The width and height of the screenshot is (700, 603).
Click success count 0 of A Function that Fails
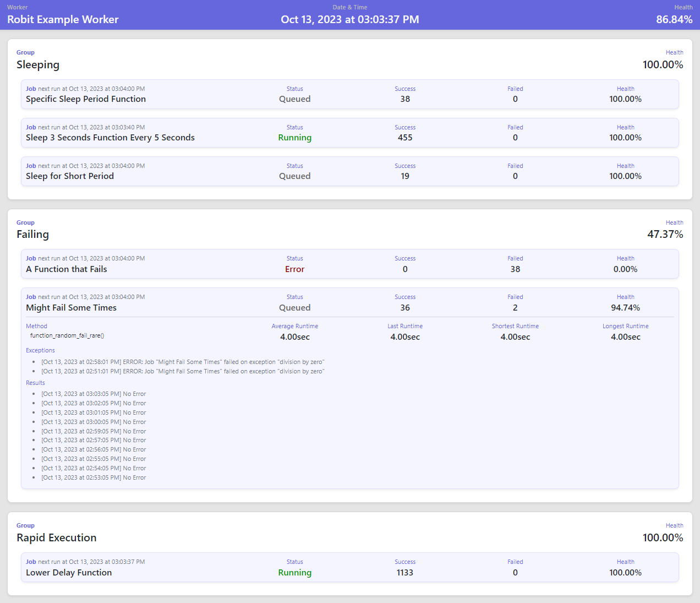405,269
